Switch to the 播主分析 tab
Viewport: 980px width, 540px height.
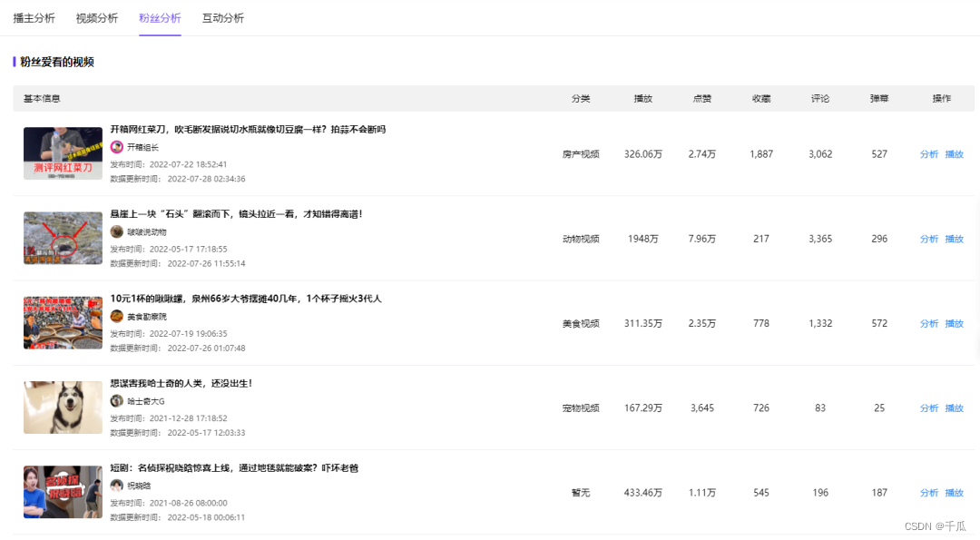click(x=34, y=18)
